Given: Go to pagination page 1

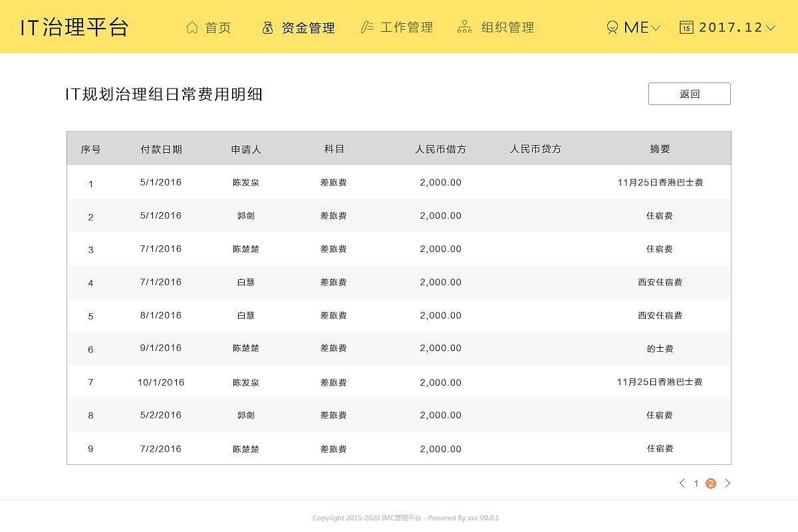Looking at the screenshot, I should [696, 484].
